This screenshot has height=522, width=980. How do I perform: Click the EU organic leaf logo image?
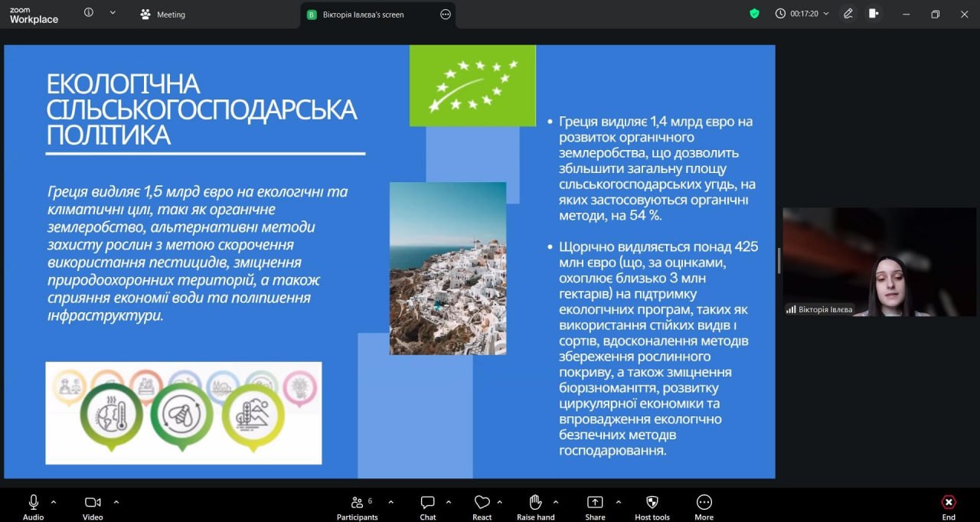(472, 86)
